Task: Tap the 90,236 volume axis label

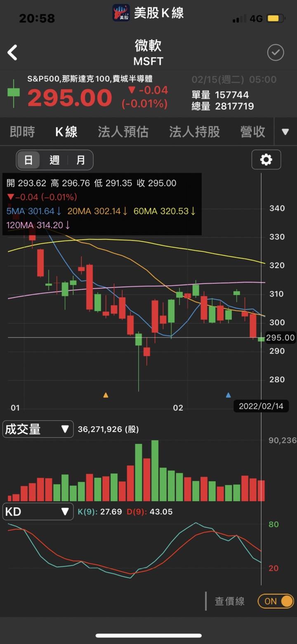Action: click(282, 440)
